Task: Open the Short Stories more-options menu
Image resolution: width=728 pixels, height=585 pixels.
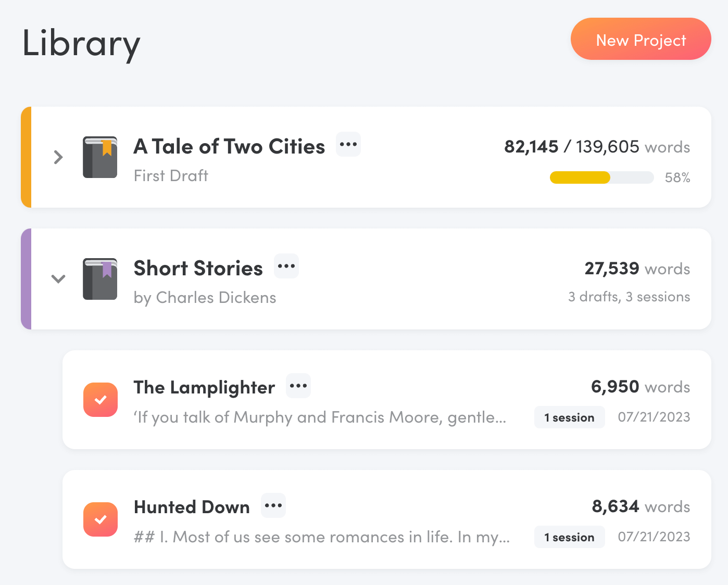Action: coord(286,266)
